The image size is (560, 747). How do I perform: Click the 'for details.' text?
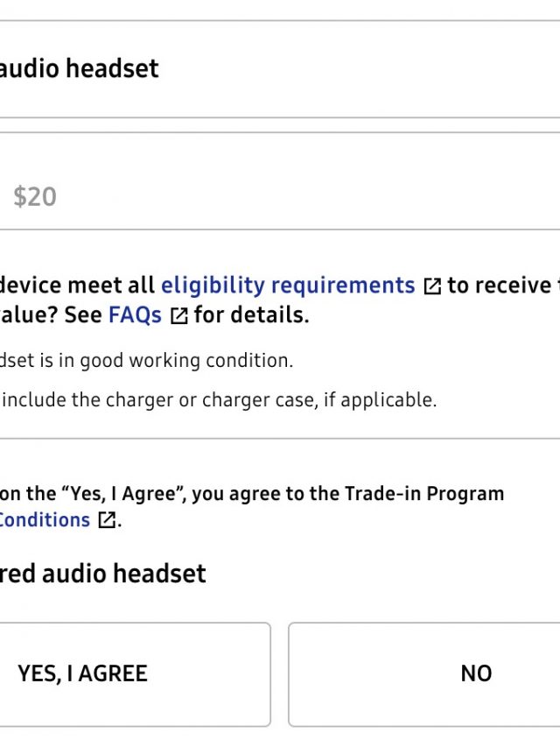pyautogui.click(x=251, y=315)
